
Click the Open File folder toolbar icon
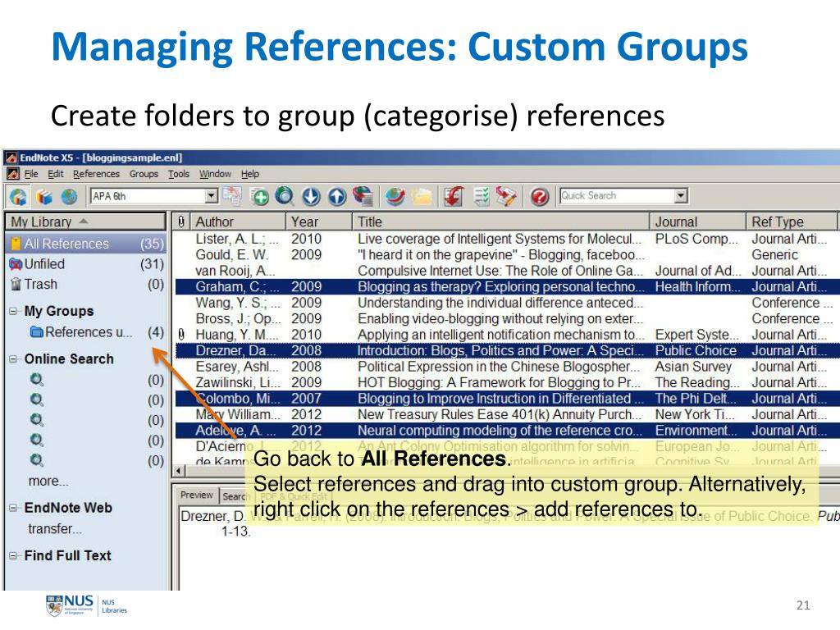[x=422, y=197]
